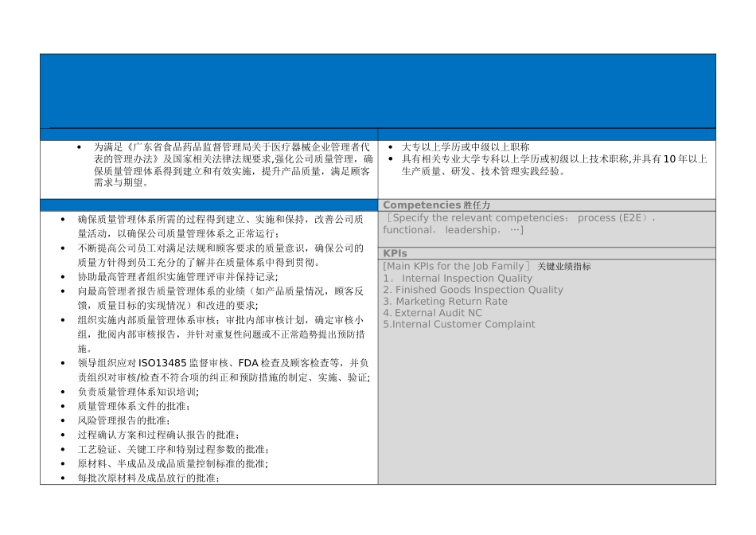Click bullet '大专以上学历或中级以上职称'

tap(466, 147)
